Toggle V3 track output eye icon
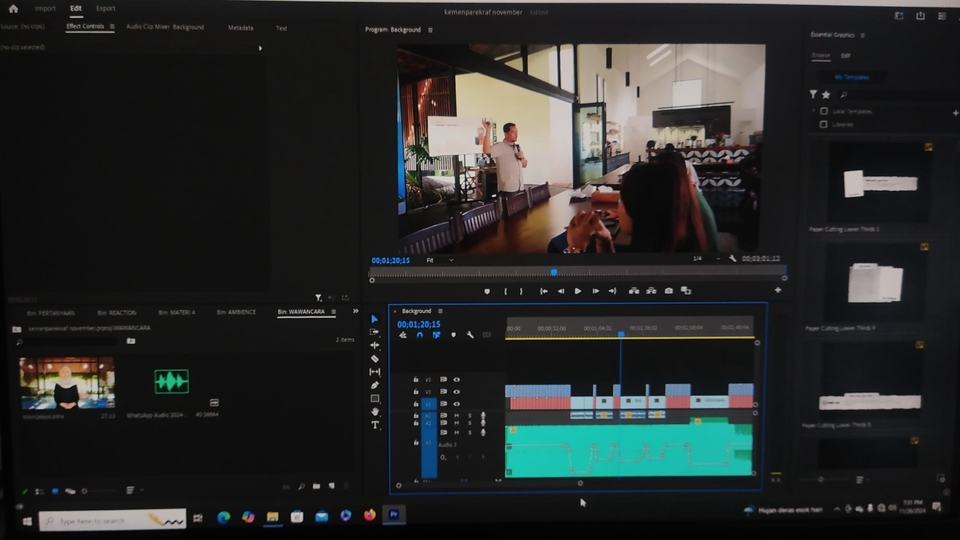Viewport: 960px width, 540px height. click(x=457, y=380)
